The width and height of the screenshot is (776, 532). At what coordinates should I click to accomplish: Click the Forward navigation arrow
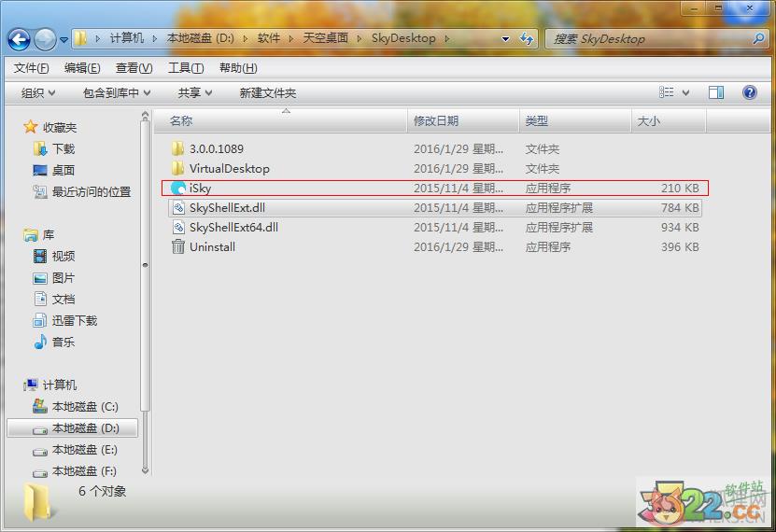(x=45, y=39)
